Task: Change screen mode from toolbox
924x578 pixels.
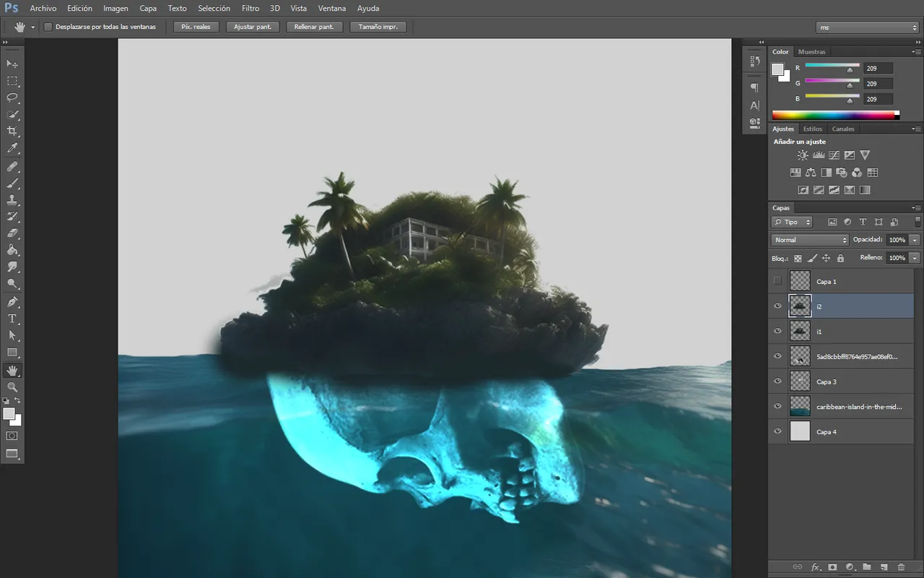Action: point(12,454)
